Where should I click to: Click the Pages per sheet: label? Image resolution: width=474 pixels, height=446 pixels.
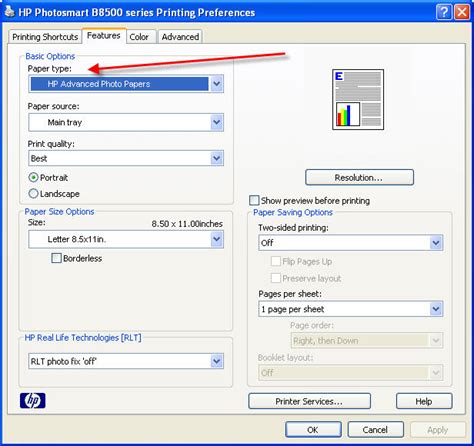click(x=290, y=294)
